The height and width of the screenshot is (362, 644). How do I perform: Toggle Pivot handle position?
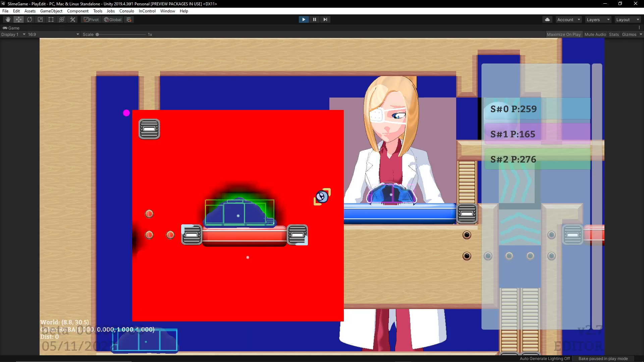[x=91, y=19]
